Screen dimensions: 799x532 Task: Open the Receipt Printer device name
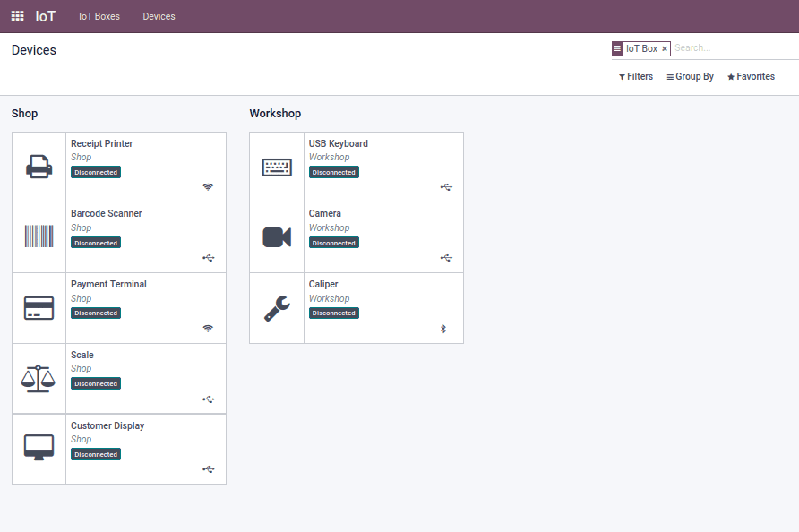pos(101,143)
